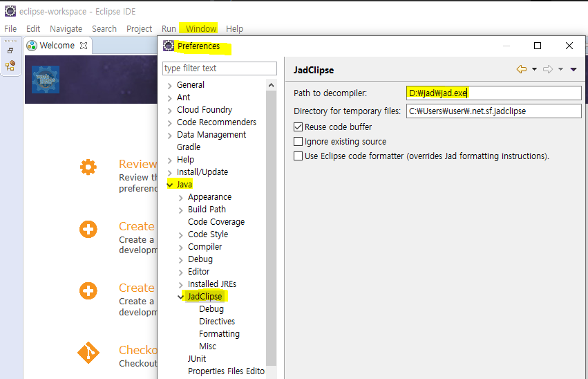Go back with the yellow back arrow

click(x=521, y=69)
